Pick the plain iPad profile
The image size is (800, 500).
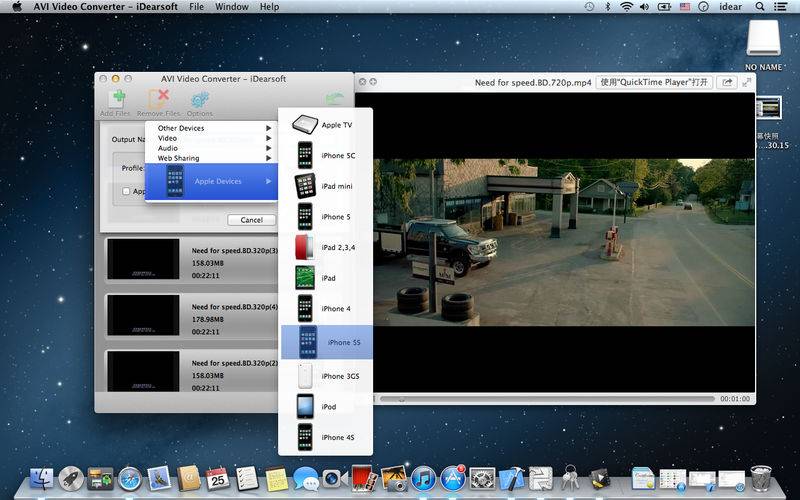click(326, 278)
